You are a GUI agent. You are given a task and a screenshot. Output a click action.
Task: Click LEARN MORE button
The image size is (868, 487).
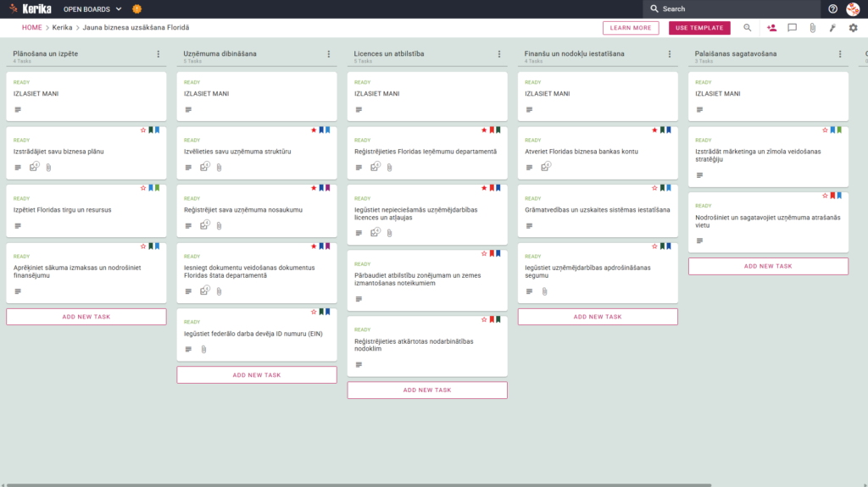tap(631, 28)
